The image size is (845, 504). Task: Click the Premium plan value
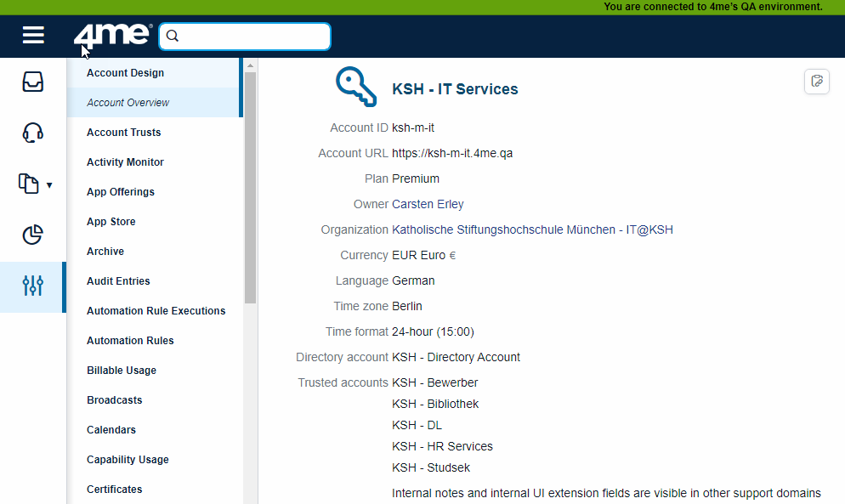pos(416,178)
